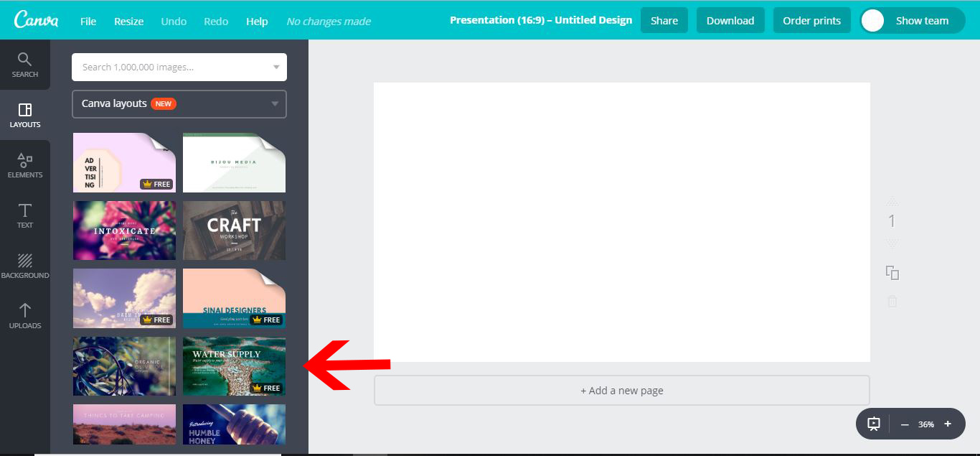Open the Resize menu
The image size is (980, 456).
tap(128, 21)
